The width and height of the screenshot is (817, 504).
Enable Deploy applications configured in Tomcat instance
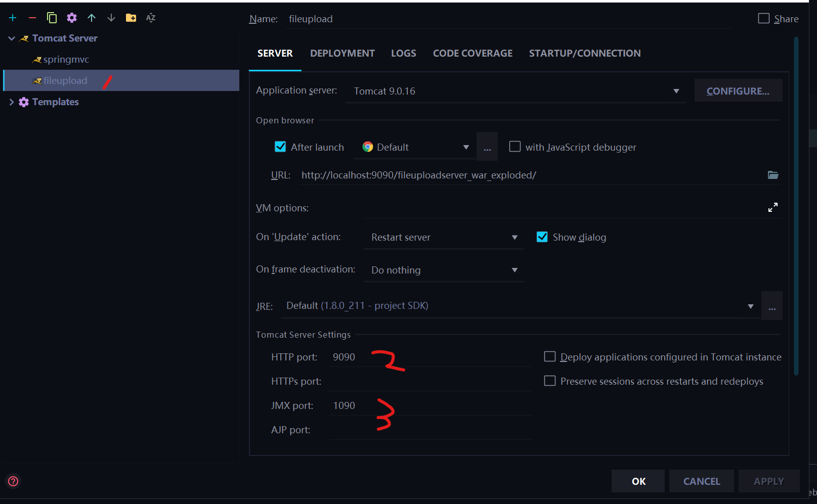click(x=550, y=357)
